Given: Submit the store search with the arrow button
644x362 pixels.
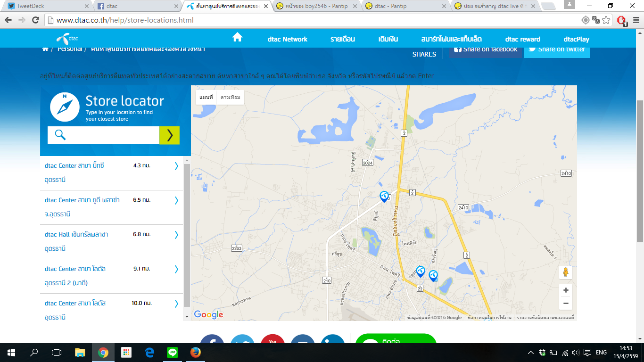Looking at the screenshot, I should tap(169, 135).
